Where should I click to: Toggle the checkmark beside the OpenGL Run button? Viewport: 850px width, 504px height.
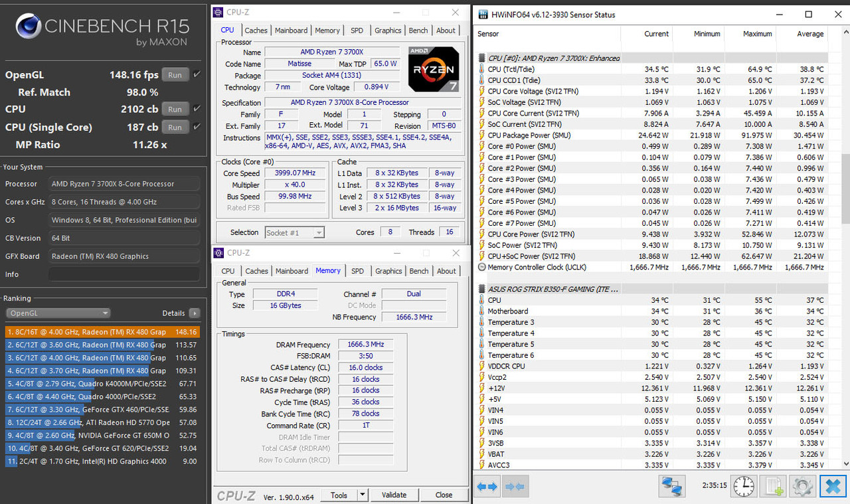(196, 74)
